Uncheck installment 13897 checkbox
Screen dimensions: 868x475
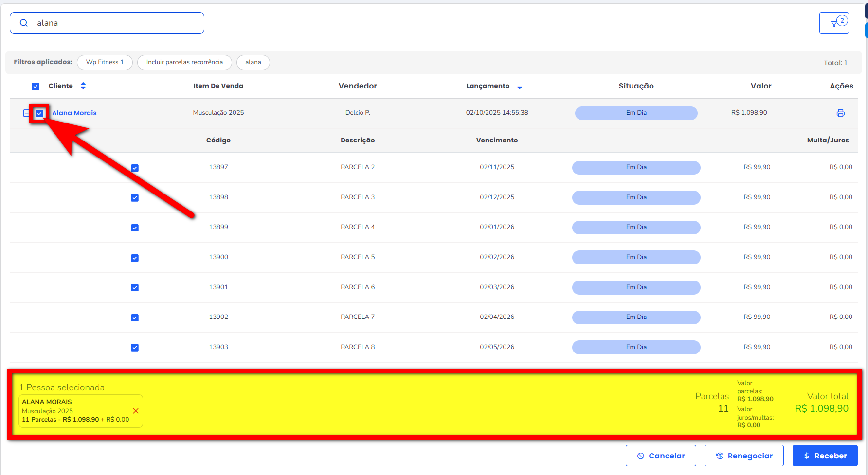pos(135,168)
